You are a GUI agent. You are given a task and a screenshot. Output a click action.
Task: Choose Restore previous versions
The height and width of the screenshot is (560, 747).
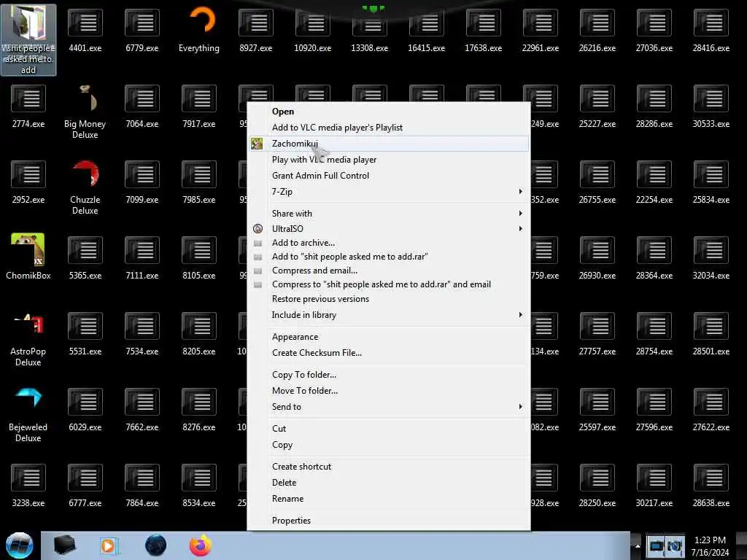(x=389, y=299)
